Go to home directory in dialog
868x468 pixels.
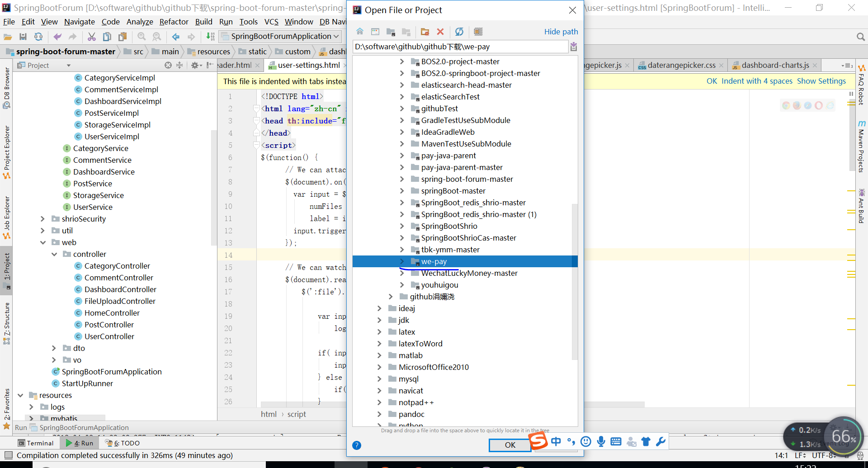point(360,32)
